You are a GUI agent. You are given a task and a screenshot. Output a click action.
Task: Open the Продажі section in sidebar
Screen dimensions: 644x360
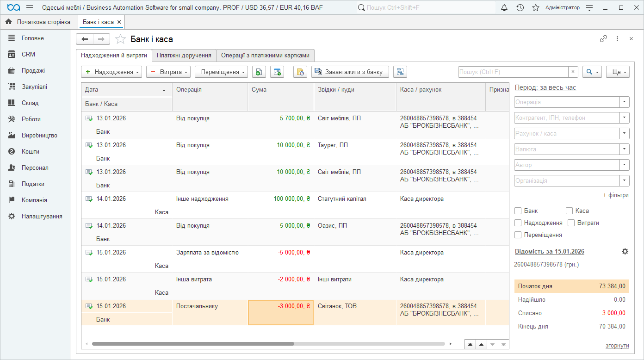tap(33, 71)
